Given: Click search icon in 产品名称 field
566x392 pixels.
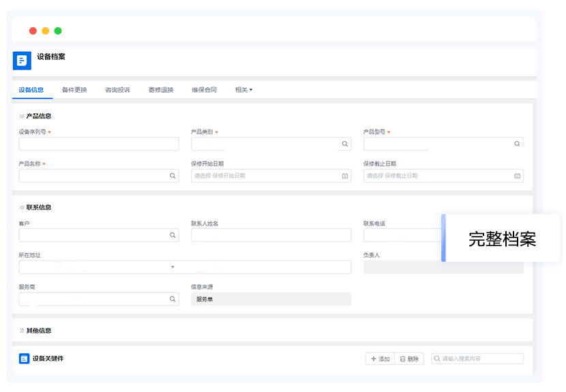Looking at the screenshot, I should pyautogui.click(x=173, y=176).
